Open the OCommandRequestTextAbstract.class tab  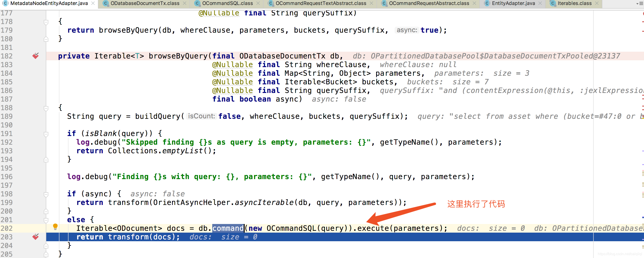(321, 3)
